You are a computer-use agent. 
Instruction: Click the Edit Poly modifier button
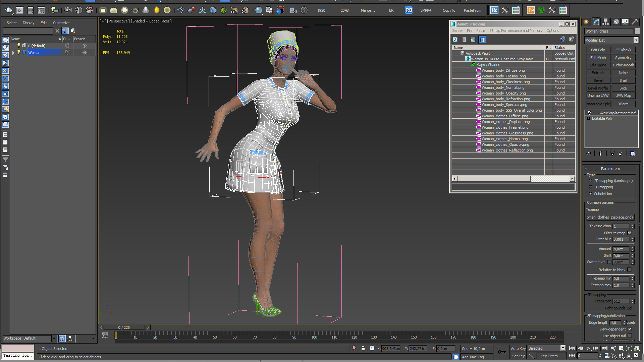click(x=598, y=50)
